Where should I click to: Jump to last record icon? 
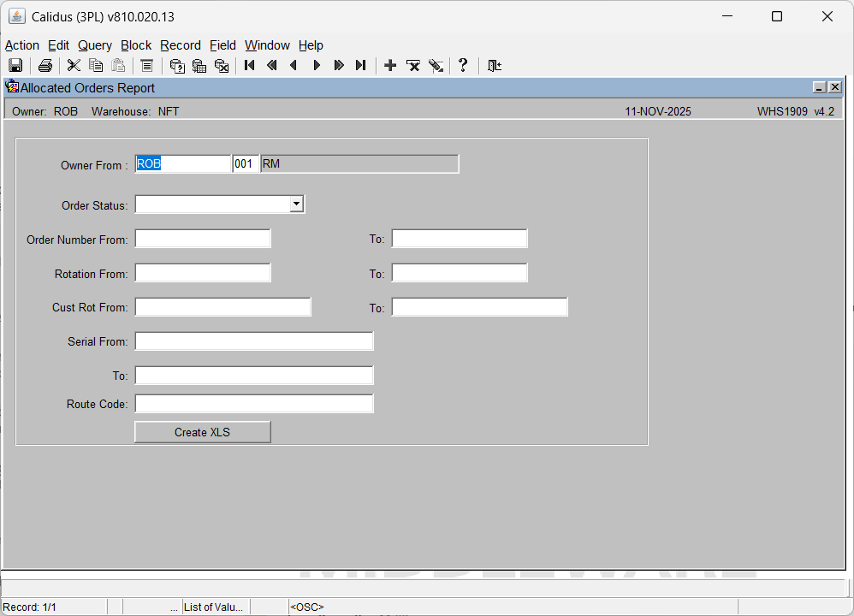pyautogui.click(x=361, y=66)
